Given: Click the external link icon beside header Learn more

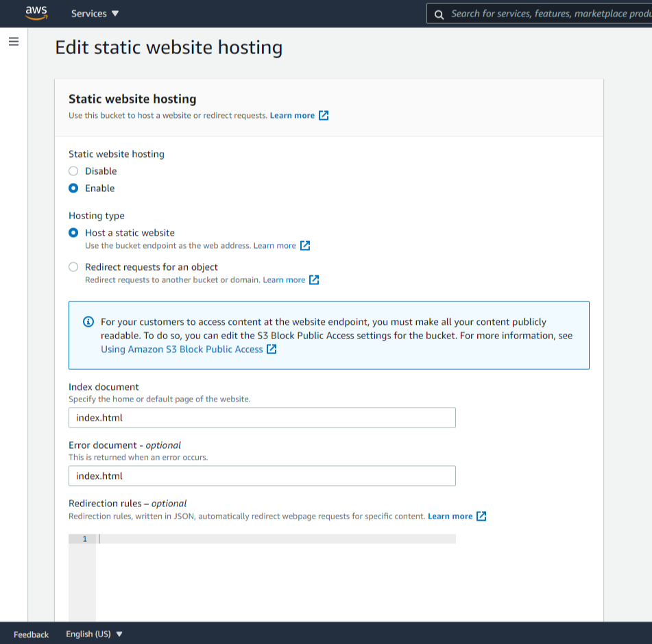Looking at the screenshot, I should [324, 116].
